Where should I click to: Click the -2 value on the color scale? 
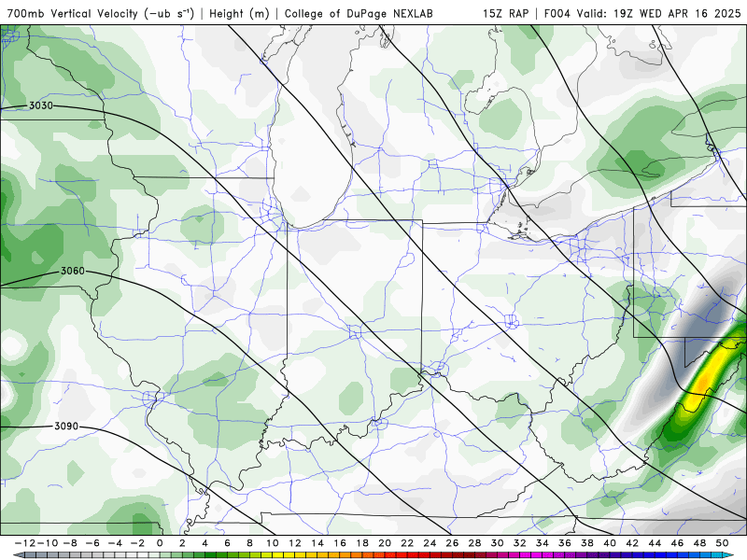pyautogui.click(x=137, y=543)
